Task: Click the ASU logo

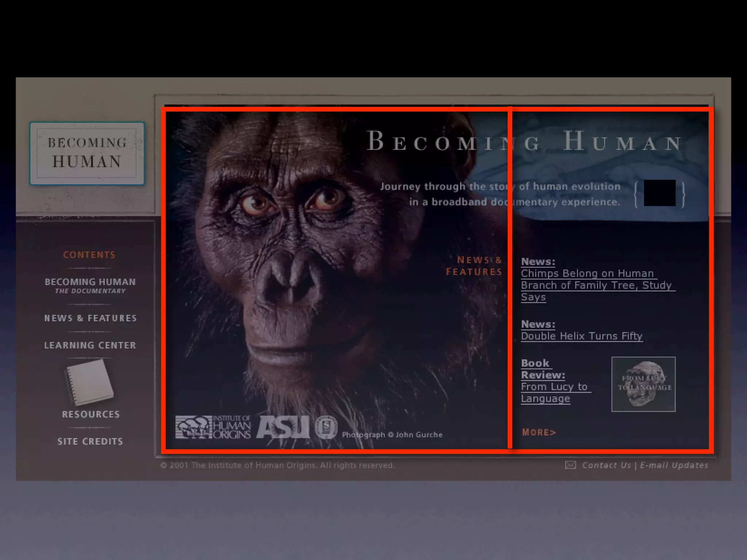Action: coord(283,427)
